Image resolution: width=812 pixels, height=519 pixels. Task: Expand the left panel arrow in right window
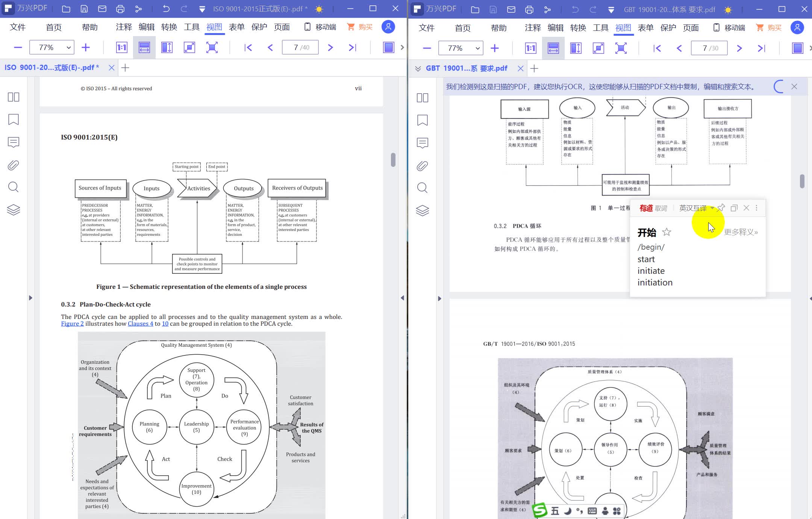click(439, 299)
